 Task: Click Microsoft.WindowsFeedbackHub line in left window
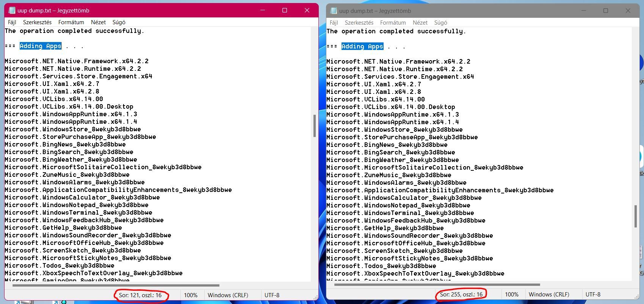[x=84, y=220]
